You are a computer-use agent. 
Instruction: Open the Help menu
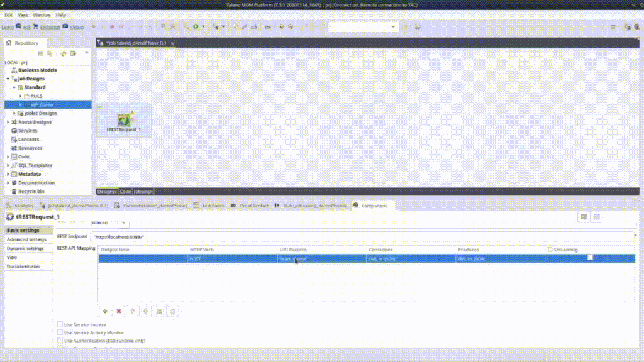click(61, 15)
